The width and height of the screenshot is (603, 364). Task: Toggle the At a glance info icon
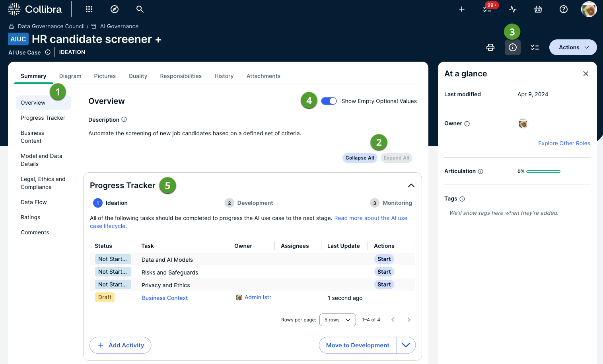[513, 47]
